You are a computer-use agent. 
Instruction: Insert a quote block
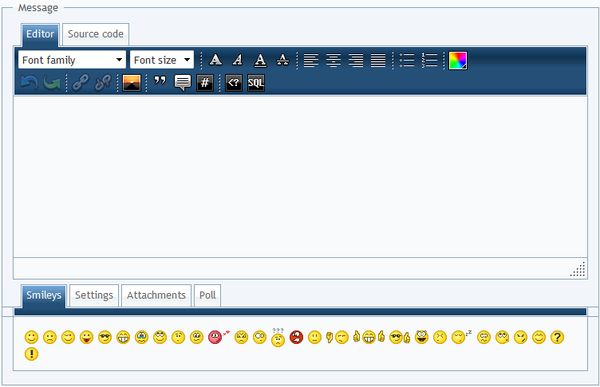160,82
